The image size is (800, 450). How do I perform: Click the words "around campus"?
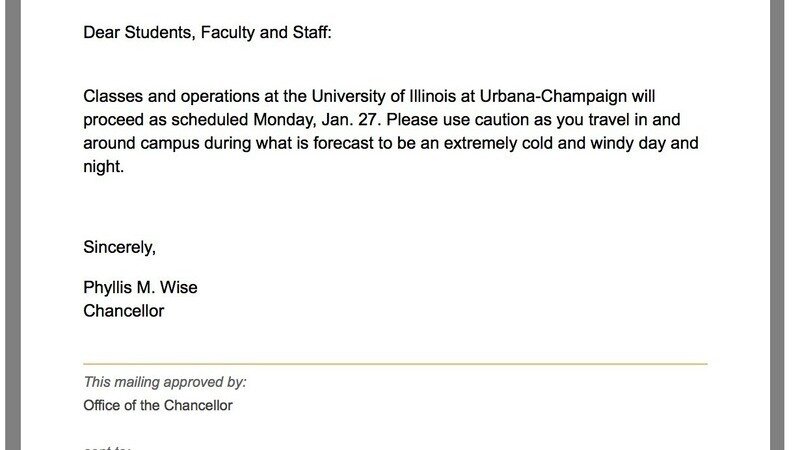(138, 144)
